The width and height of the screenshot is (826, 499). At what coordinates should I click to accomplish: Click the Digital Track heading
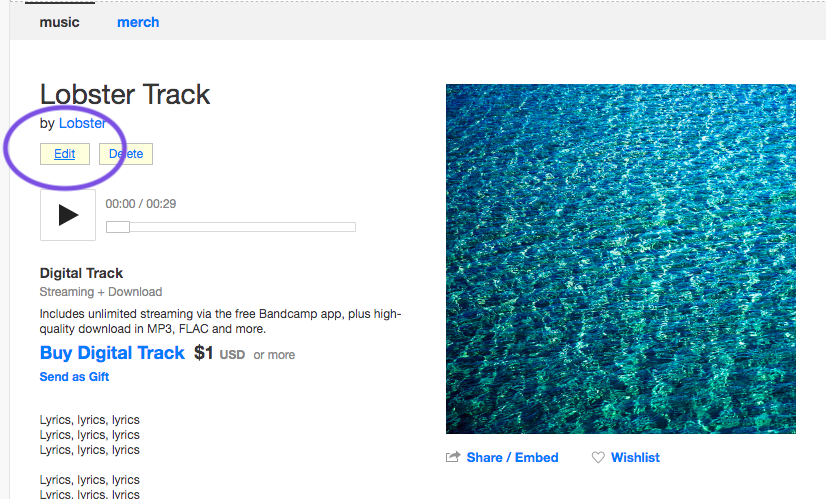point(81,273)
